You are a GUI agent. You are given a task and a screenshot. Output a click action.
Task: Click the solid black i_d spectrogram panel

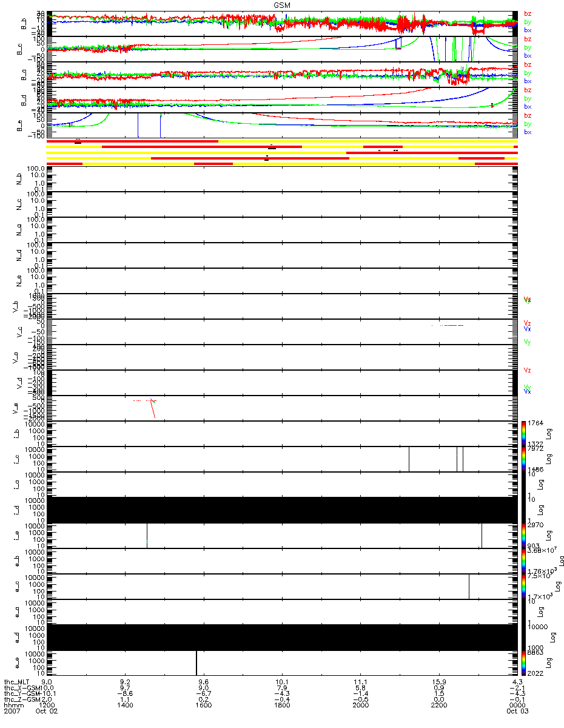coord(281,510)
